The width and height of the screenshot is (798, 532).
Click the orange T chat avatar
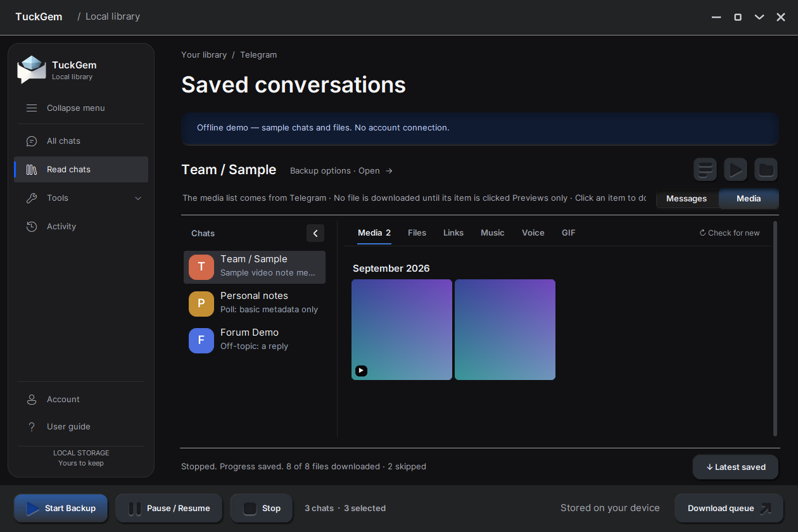tap(201, 267)
